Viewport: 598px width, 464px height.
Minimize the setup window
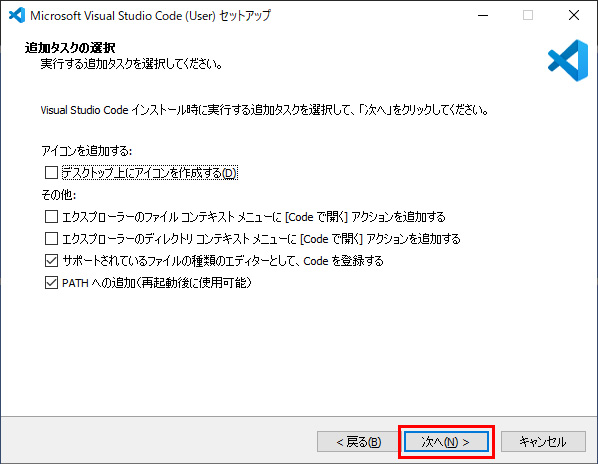point(483,15)
